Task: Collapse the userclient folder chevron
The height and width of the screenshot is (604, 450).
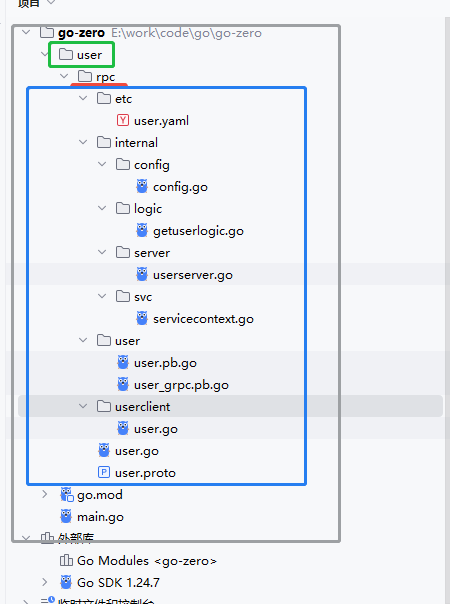Action: pyautogui.click(x=83, y=406)
